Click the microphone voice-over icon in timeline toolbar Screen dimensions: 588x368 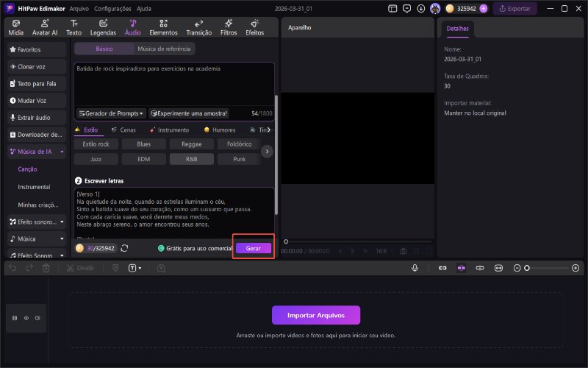pyautogui.click(x=415, y=268)
